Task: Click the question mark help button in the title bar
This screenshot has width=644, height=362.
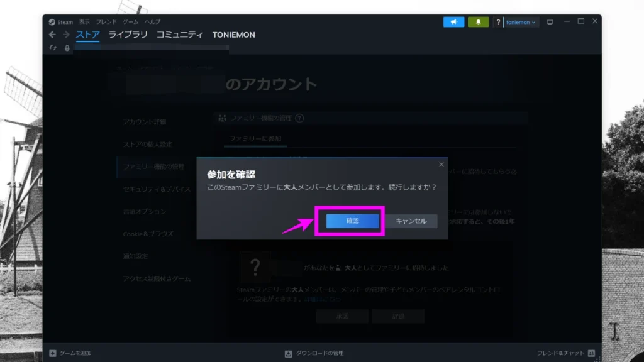Action: (498, 22)
